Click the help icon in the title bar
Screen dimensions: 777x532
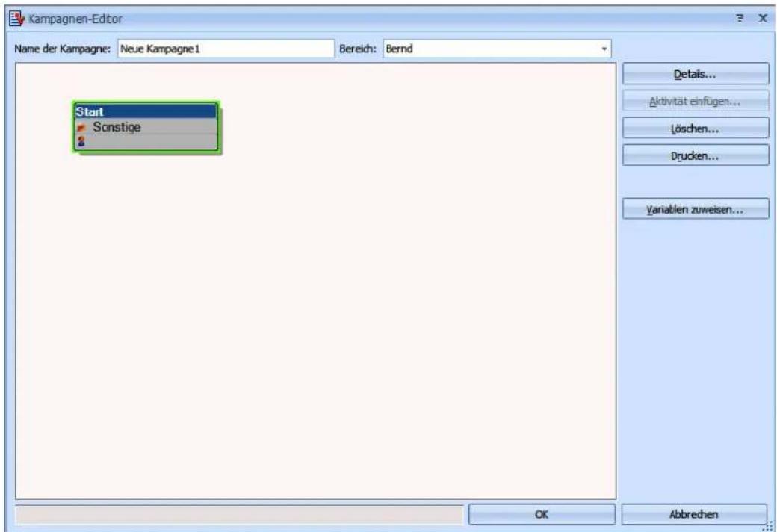point(740,19)
